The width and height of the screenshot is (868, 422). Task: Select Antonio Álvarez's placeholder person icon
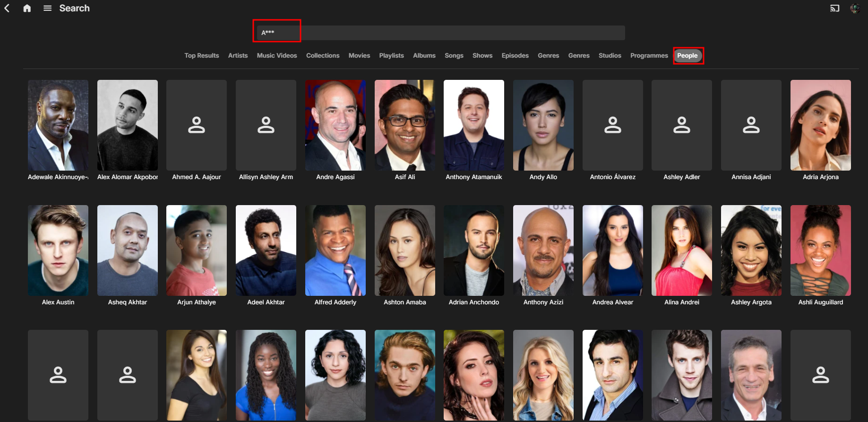(613, 125)
